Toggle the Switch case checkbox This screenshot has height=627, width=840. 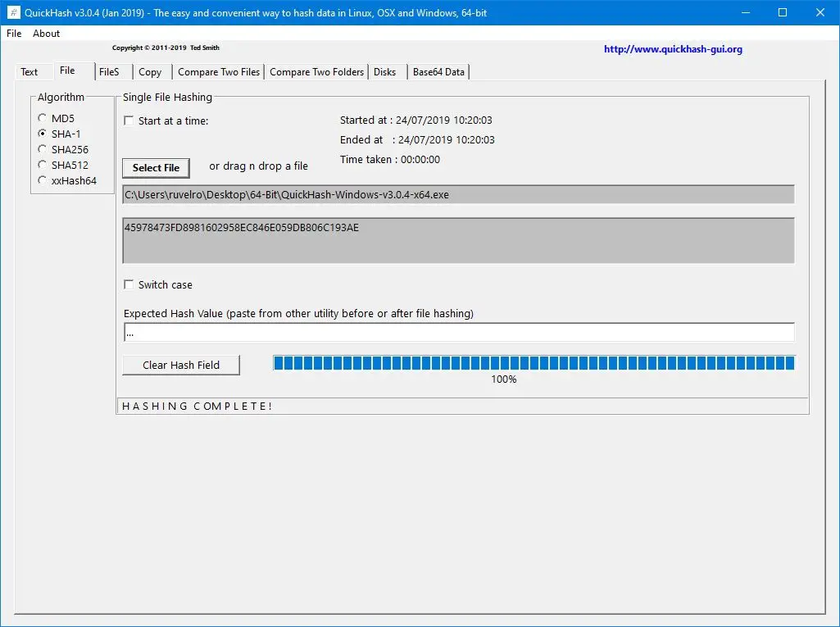click(x=129, y=284)
